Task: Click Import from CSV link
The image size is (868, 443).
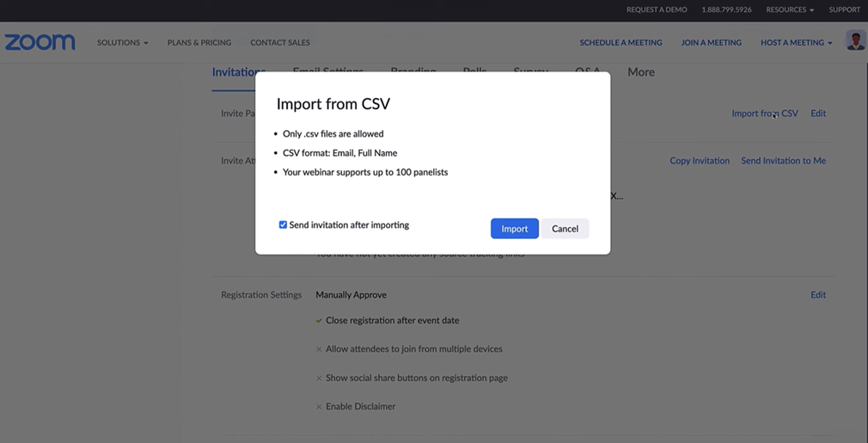Action: 764,114
